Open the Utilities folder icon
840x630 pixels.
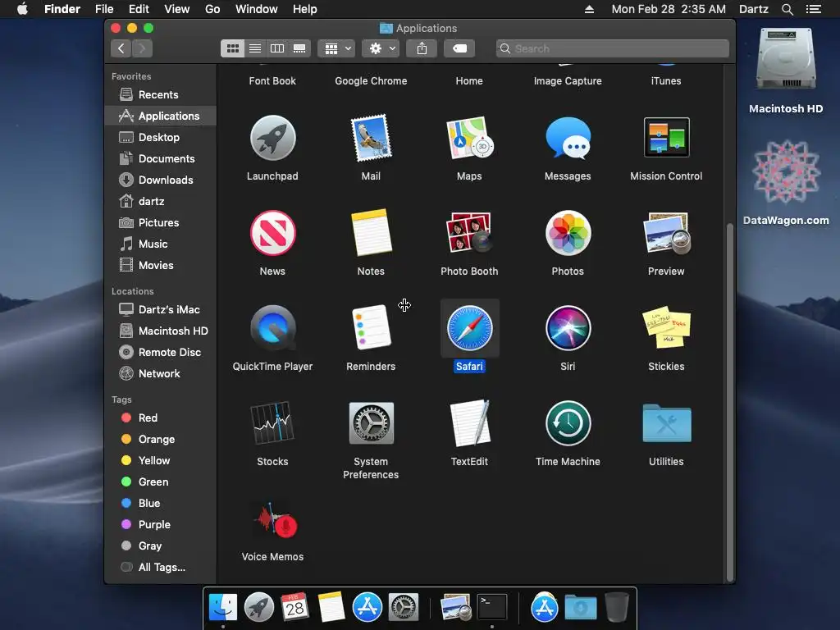click(x=666, y=423)
